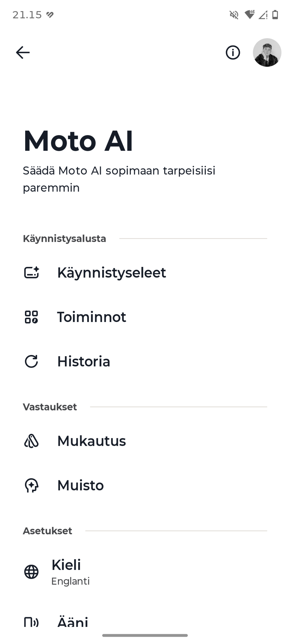The width and height of the screenshot is (290, 644).
Task: Tap the Moto AI title heading
Action: [x=78, y=141]
